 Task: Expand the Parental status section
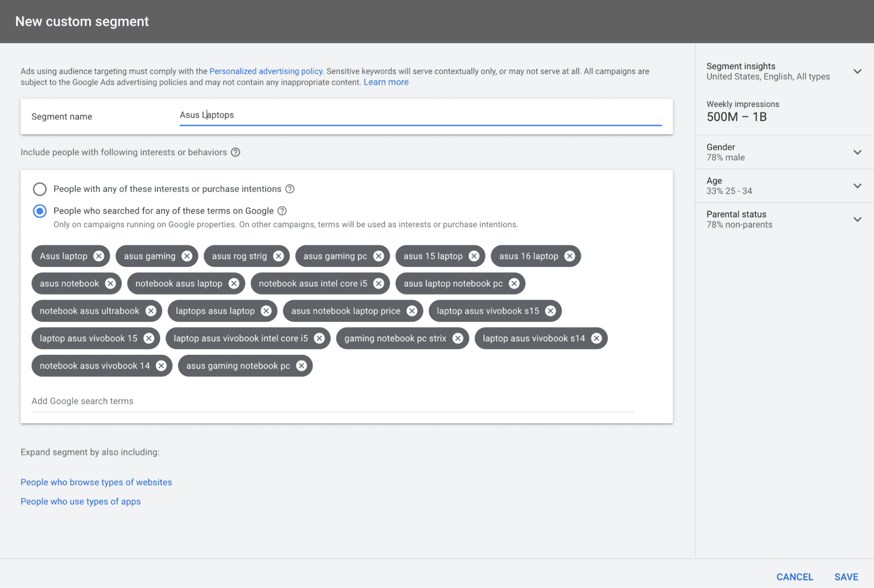[x=857, y=220]
